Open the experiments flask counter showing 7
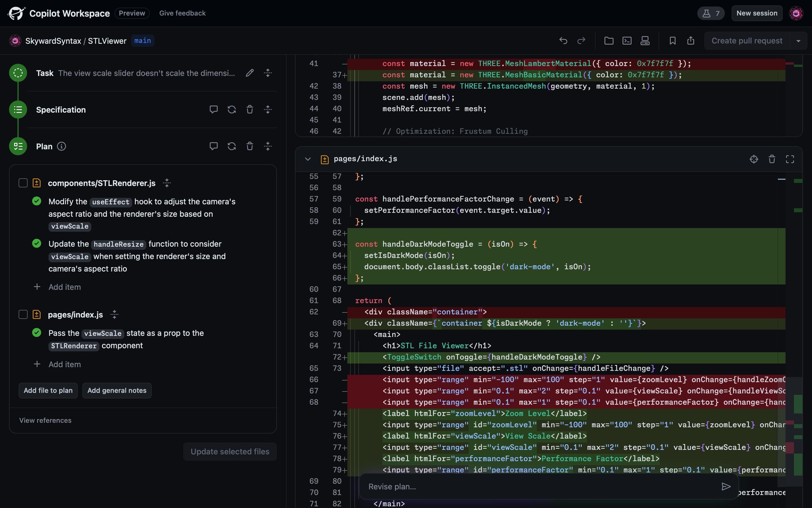Image resolution: width=812 pixels, height=508 pixels. [x=711, y=13]
